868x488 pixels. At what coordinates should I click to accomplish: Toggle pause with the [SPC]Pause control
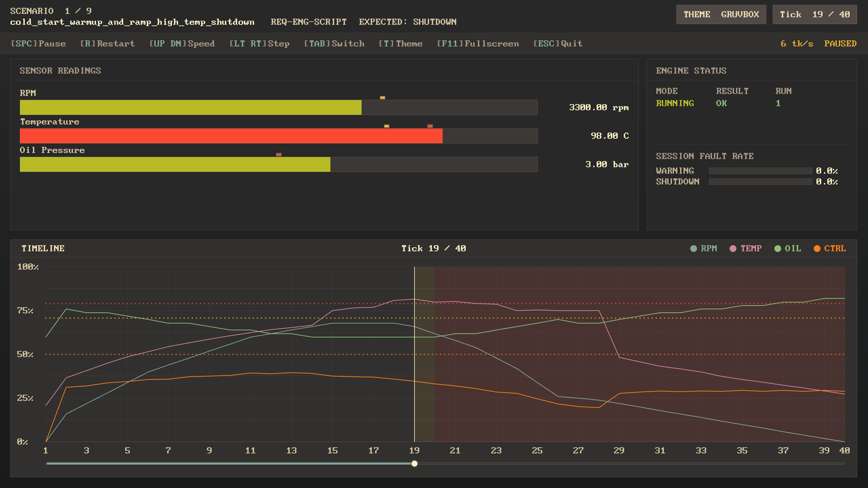click(x=38, y=44)
